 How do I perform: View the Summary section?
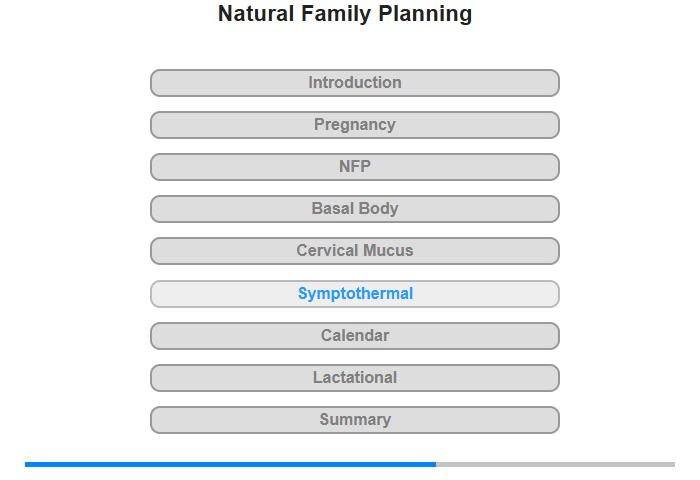pos(355,420)
